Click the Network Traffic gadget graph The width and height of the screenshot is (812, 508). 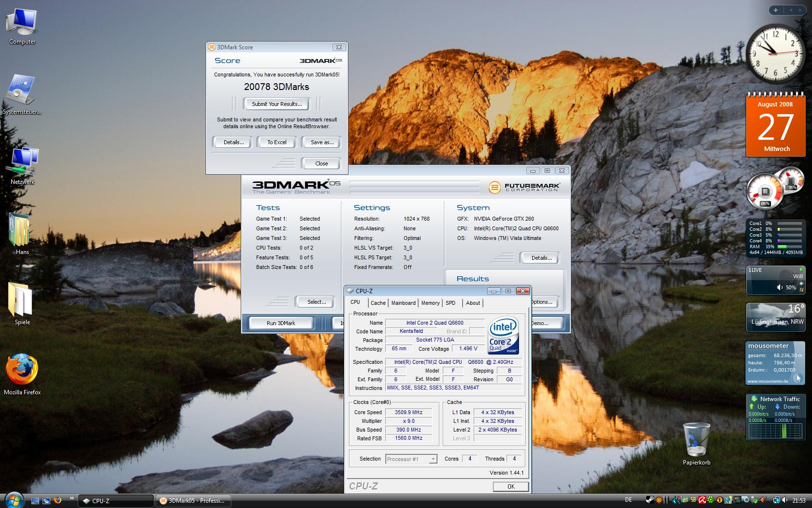point(776,432)
